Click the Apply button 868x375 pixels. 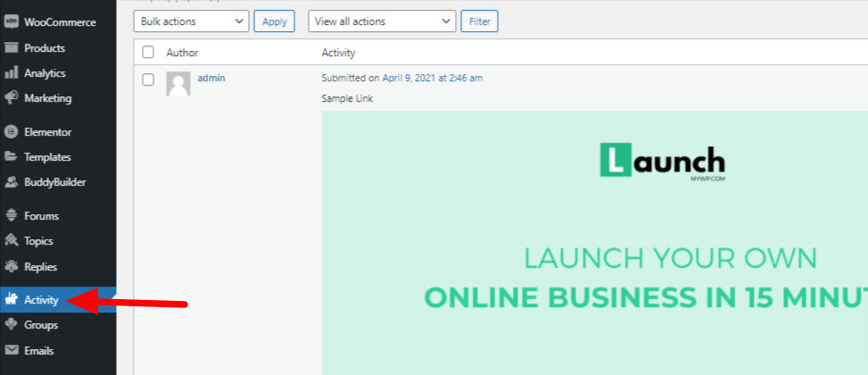(275, 21)
